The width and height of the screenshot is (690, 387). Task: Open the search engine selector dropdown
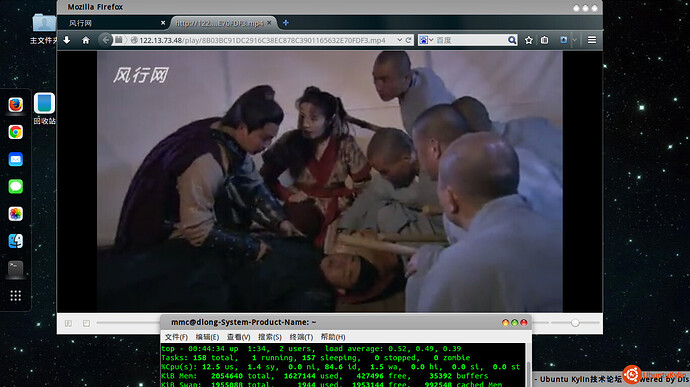[x=426, y=40]
